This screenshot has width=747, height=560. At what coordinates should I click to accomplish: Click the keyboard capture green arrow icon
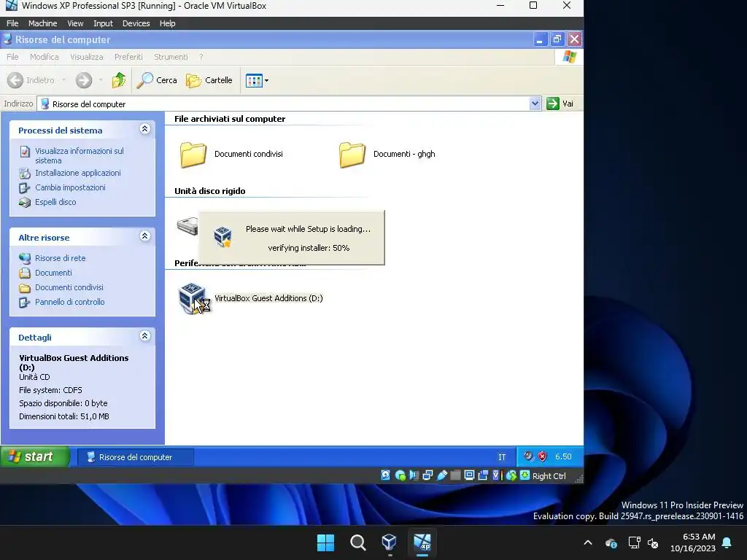click(525, 475)
